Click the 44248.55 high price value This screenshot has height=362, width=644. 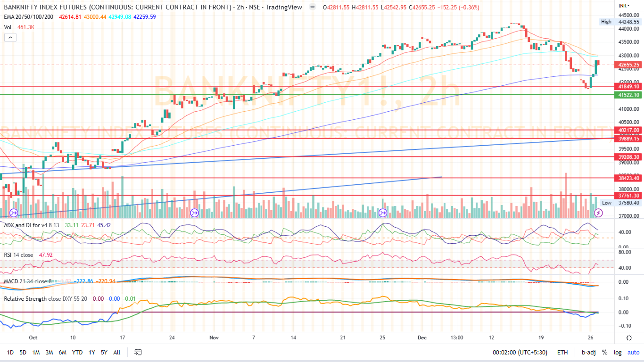pos(628,22)
